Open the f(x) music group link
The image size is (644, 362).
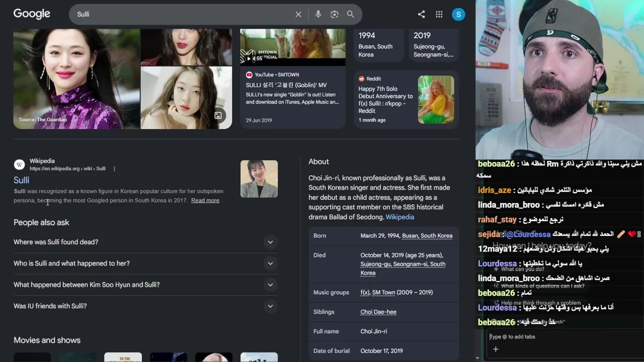365,293
